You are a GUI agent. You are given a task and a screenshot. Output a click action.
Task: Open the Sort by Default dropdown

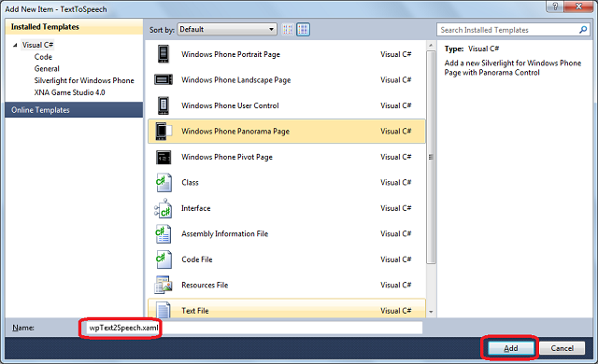pyautogui.click(x=227, y=29)
